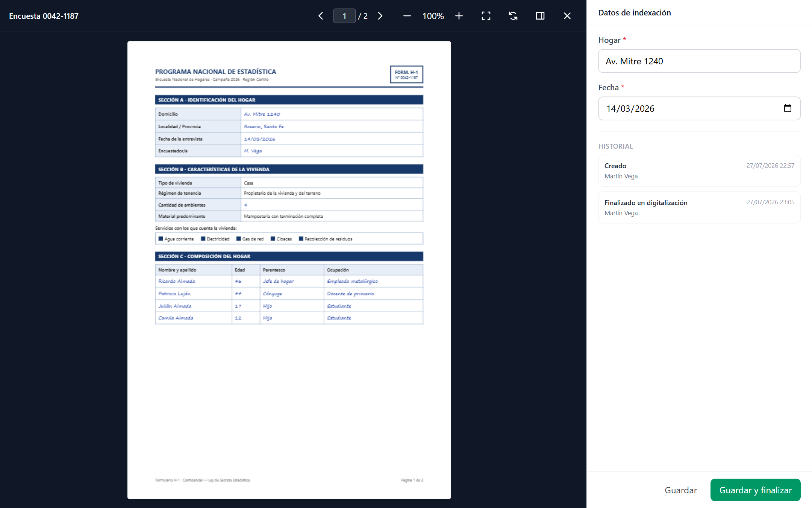Zoom out with the minus icon
Viewport: 812px width, 508px height.
pos(407,16)
